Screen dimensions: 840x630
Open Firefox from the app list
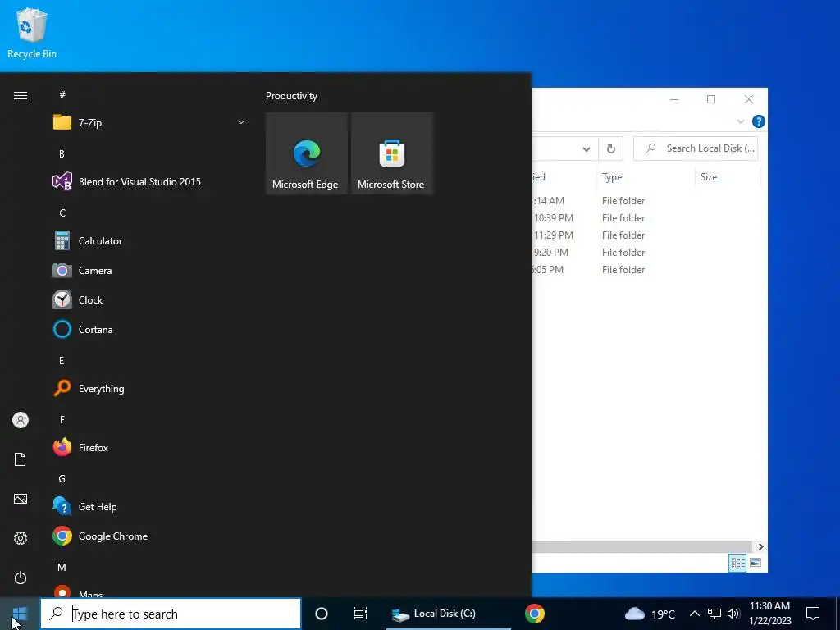pos(149,447)
